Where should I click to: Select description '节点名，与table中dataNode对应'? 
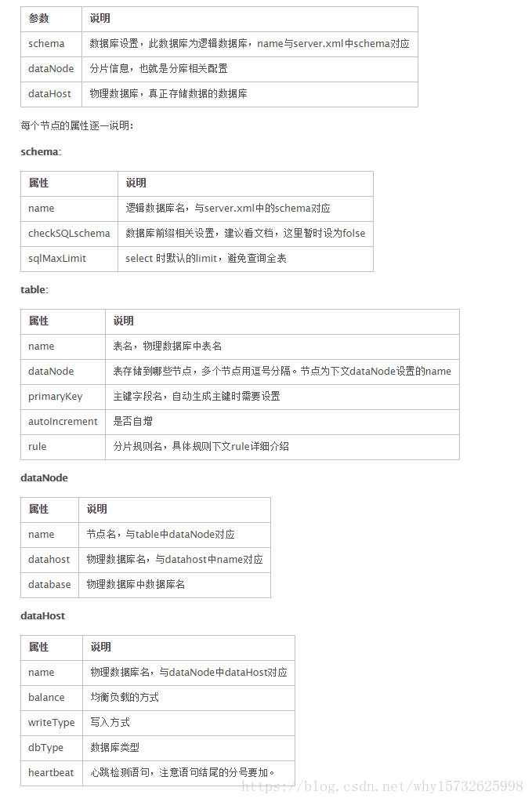click(x=161, y=535)
